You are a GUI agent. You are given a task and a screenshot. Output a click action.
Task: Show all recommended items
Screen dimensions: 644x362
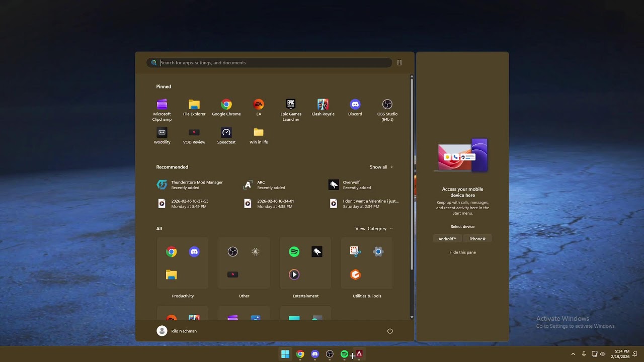(381, 167)
